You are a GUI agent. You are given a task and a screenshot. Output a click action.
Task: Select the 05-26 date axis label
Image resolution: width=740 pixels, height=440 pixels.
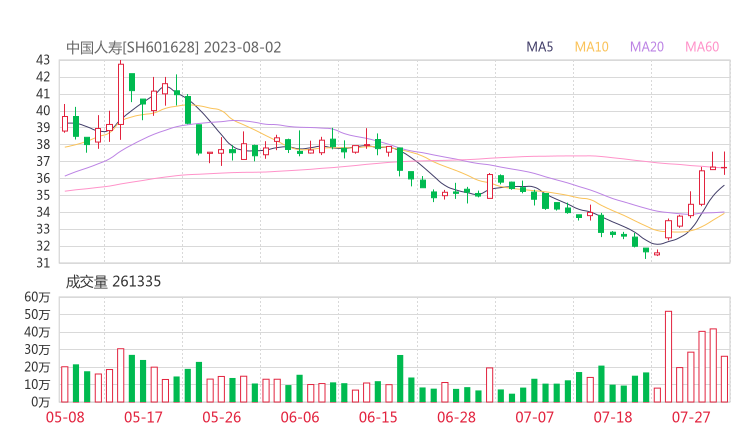pos(221,417)
